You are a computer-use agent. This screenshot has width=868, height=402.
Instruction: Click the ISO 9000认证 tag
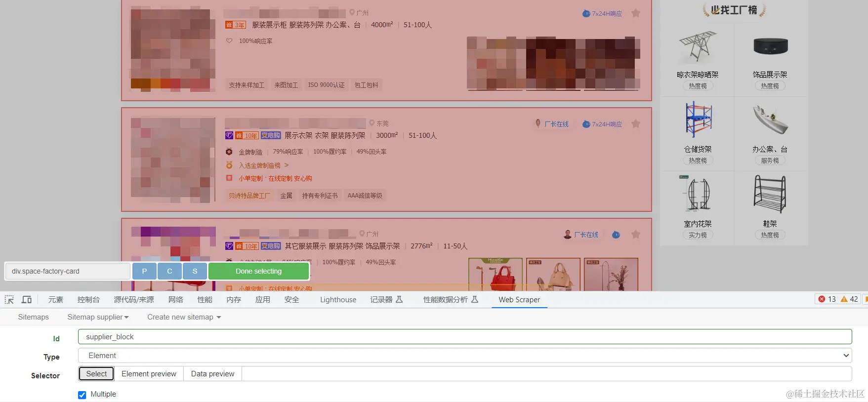click(326, 85)
